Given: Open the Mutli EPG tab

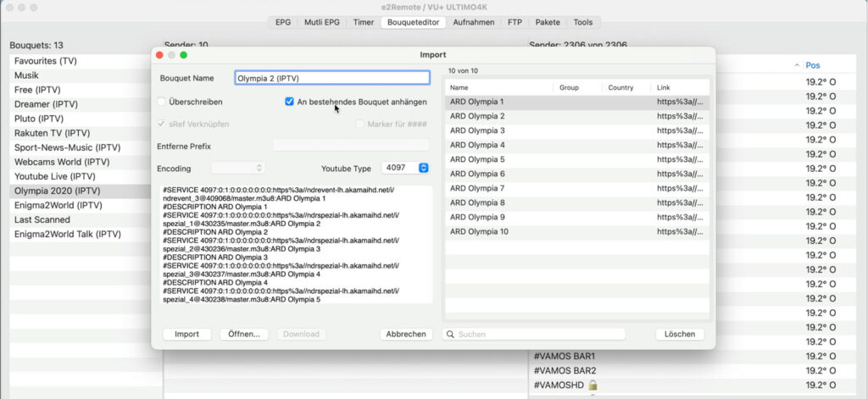Looking at the screenshot, I should tap(321, 22).
